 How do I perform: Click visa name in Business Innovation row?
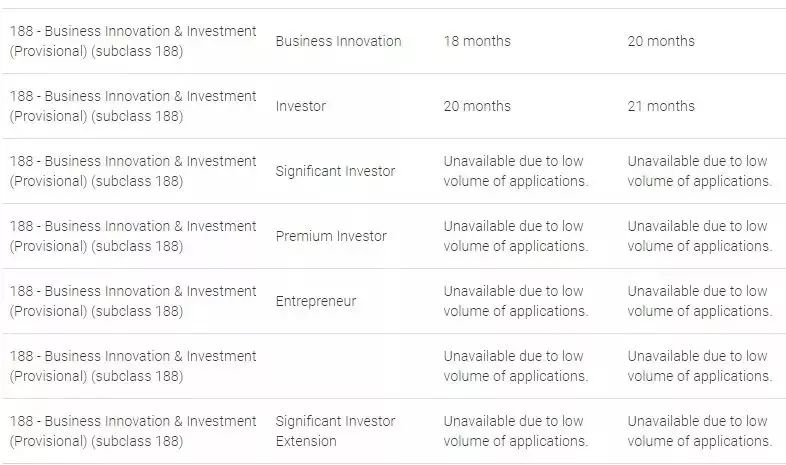[x=133, y=41]
